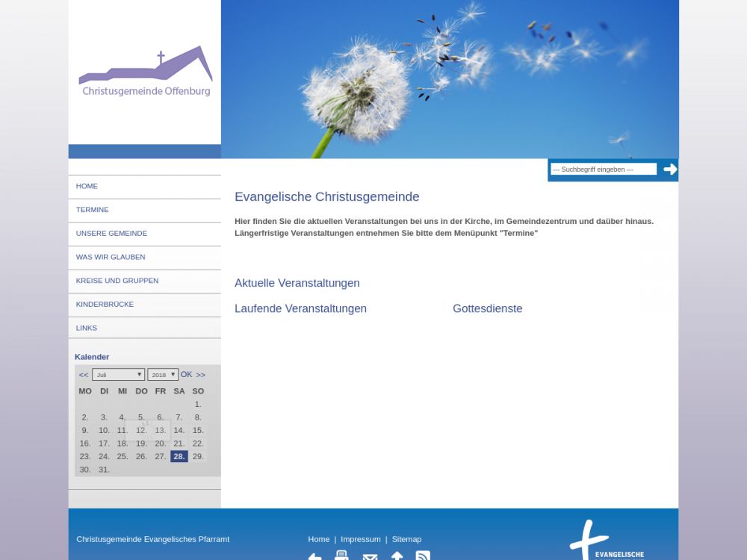Image resolution: width=747 pixels, height=560 pixels.
Task: Click the upward arrow icon in footer
Action: pyautogui.click(x=397, y=556)
